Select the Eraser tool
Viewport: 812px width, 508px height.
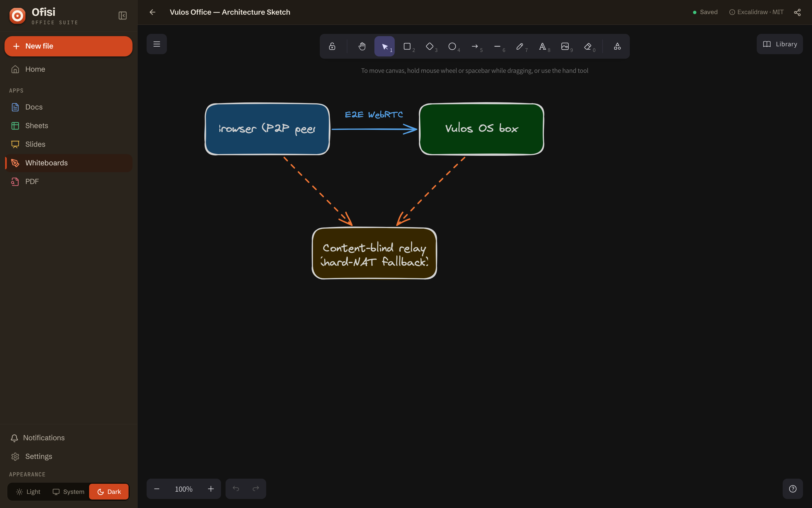(x=587, y=46)
